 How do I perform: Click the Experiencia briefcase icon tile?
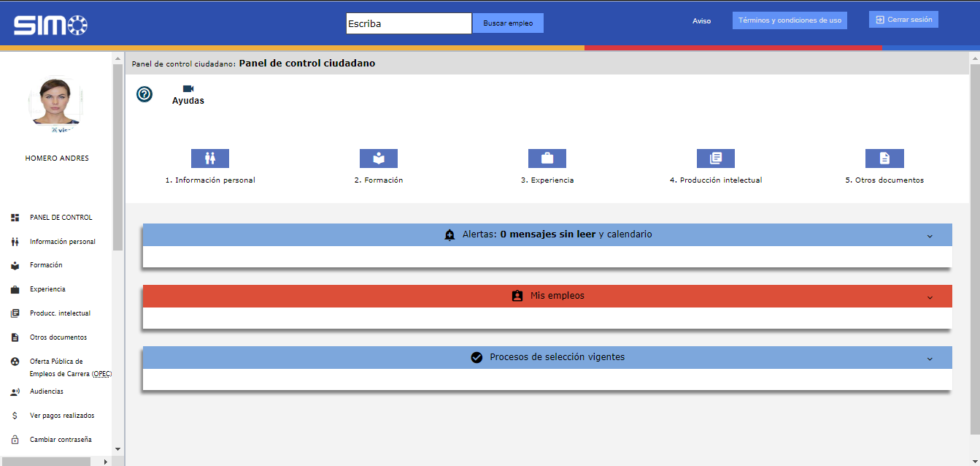pos(547,158)
